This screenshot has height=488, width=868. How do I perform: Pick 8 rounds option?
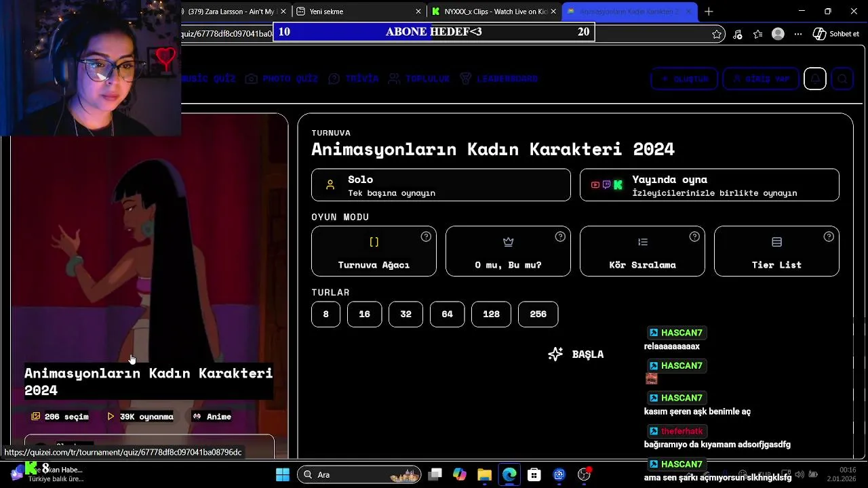pyautogui.click(x=325, y=314)
